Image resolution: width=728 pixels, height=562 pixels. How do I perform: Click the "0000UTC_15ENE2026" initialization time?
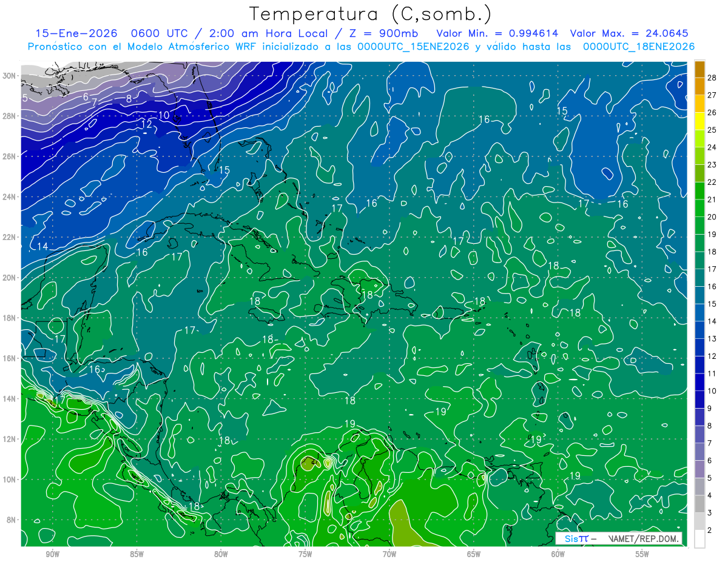(x=414, y=46)
